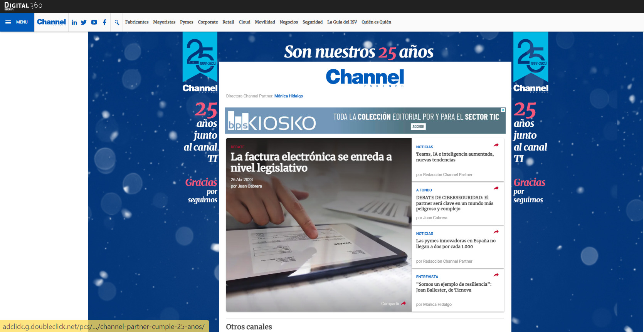Click the large Channel Partner header logo

tap(365, 78)
